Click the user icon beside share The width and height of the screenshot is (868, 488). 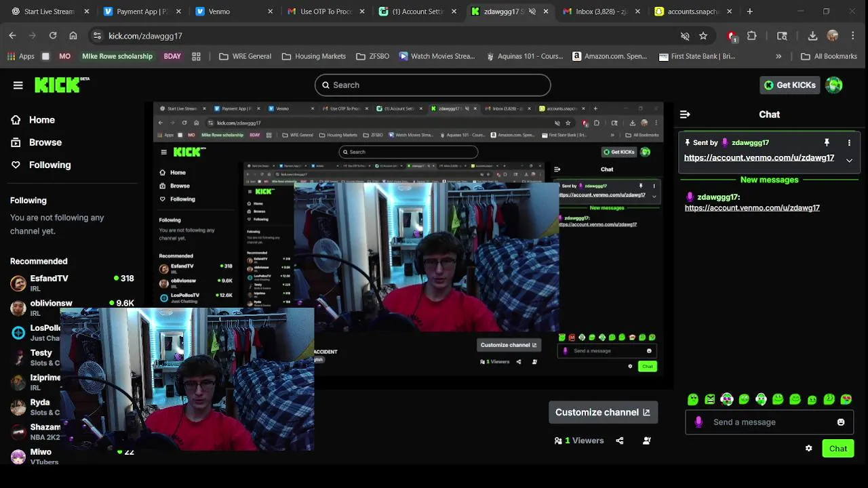[647, 441]
